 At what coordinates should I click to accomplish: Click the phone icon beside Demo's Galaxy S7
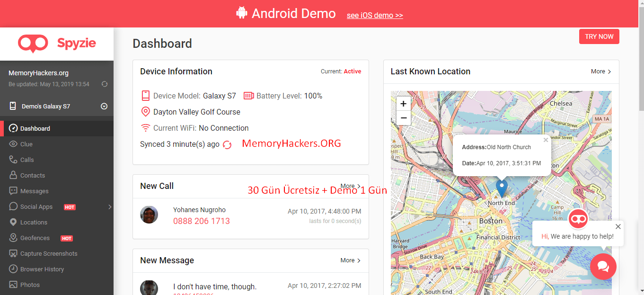(13, 106)
